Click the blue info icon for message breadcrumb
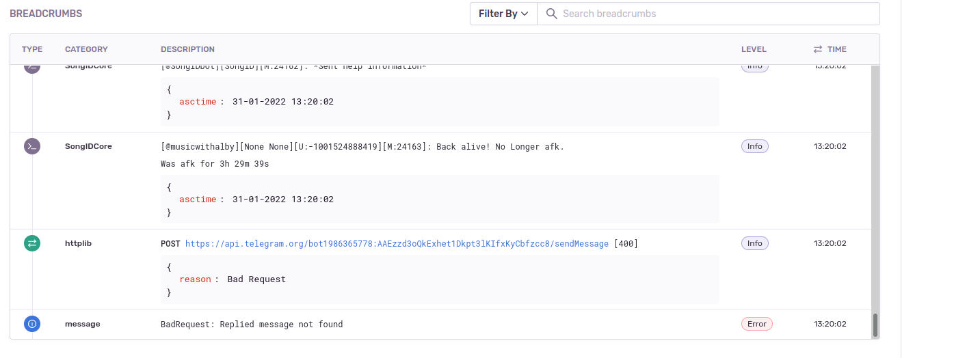This screenshot has height=358, width=980. 32,324
